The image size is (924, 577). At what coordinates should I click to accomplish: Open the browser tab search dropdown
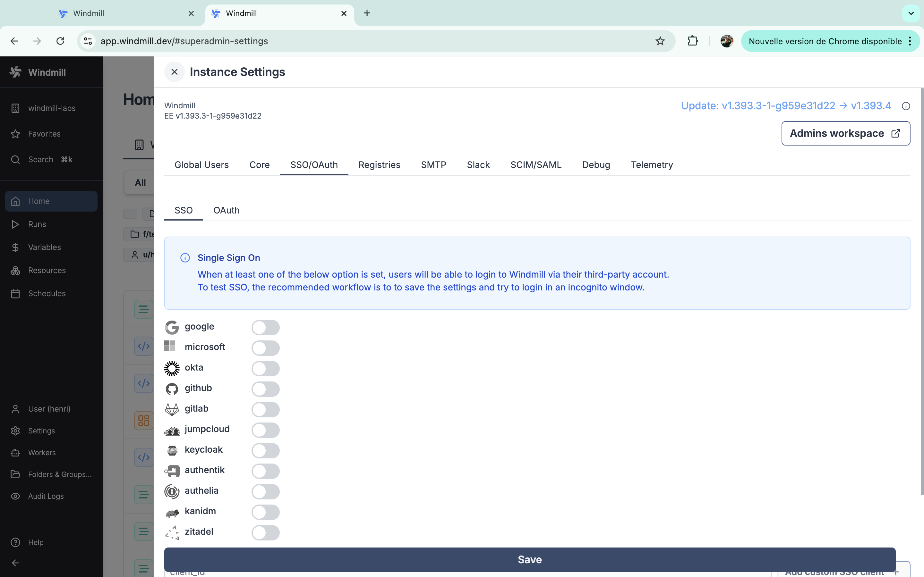pyautogui.click(x=911, y=13)
